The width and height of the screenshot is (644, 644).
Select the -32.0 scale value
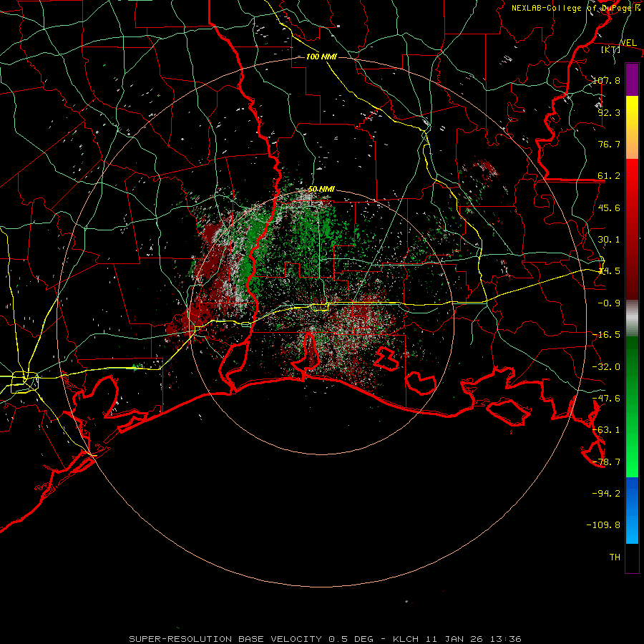[607, 367]
